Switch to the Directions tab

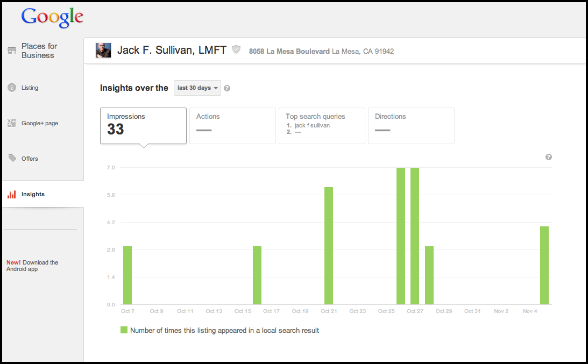(x=411, y=126)
